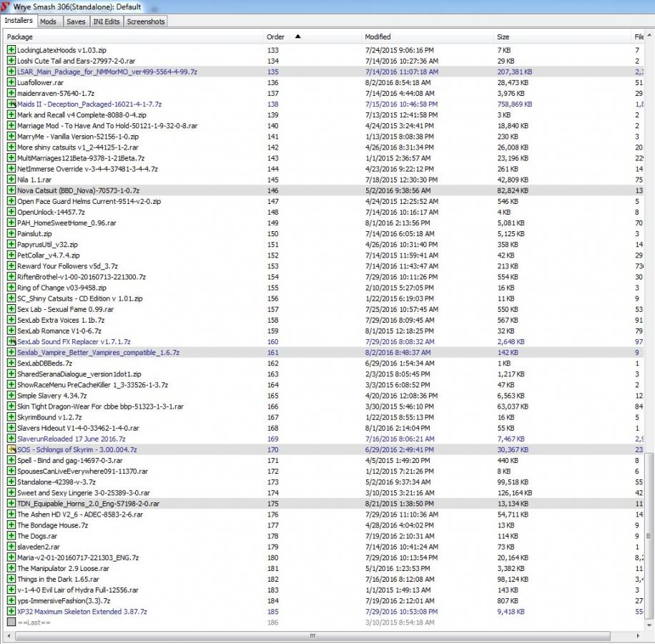Click install icon for NetImmerse Override
Viewport: 655px width, 644px height.
tap(11, 169)
